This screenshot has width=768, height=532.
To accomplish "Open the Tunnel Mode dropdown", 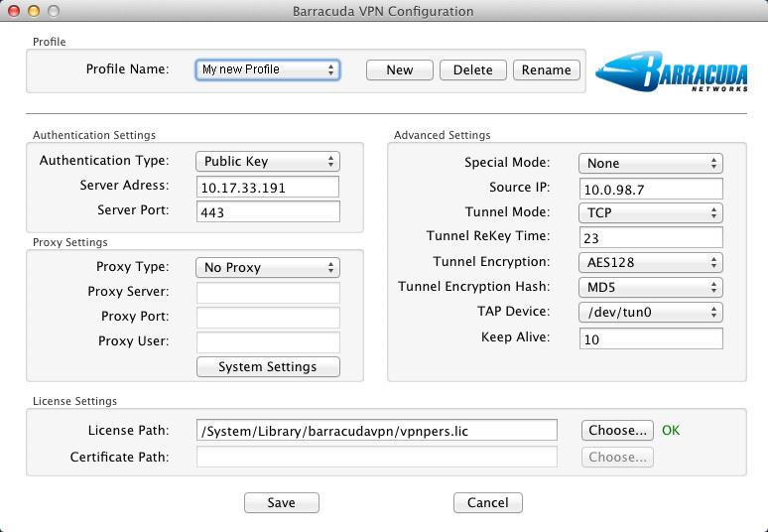I will point(651,212).
